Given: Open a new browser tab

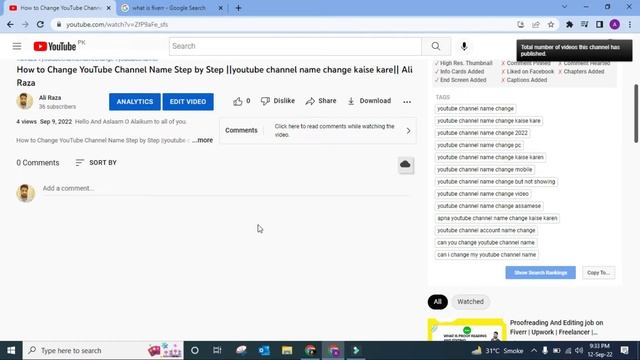Looking at the screenshot, I should coord(238,8).
